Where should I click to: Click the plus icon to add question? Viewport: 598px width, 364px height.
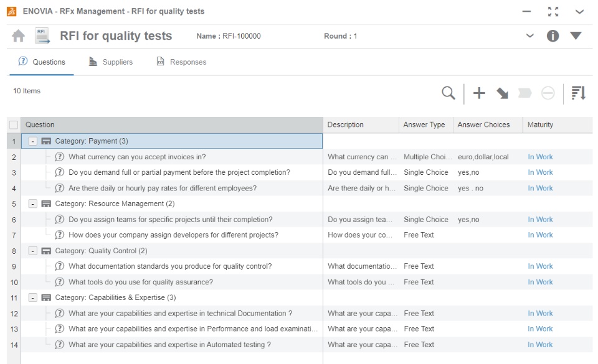tap(479, 93)
